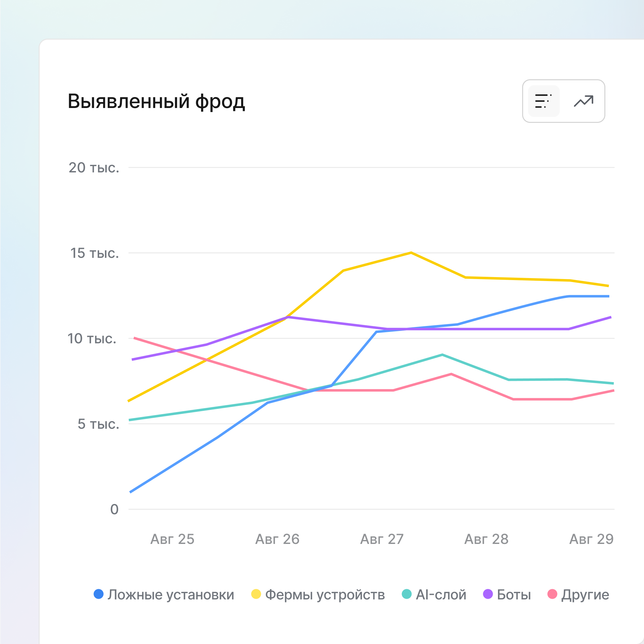Click the yellow line peak at 15 тыс.
644x644 pixels.
coord(411,253)
